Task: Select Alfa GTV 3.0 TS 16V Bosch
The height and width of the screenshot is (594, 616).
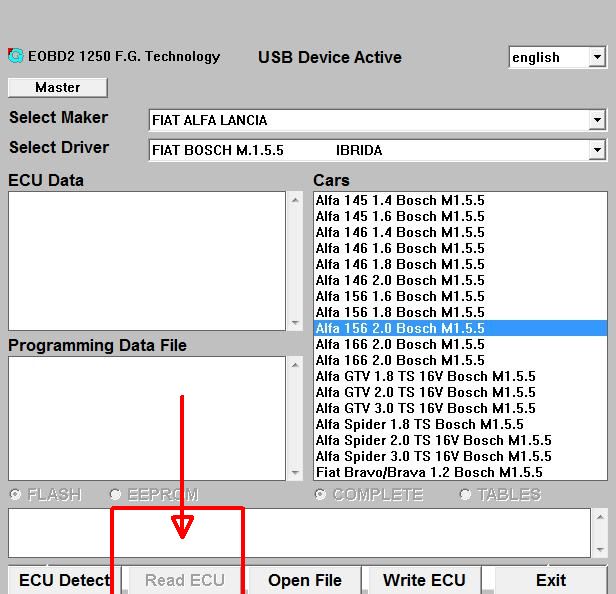Action: [460, 409]
